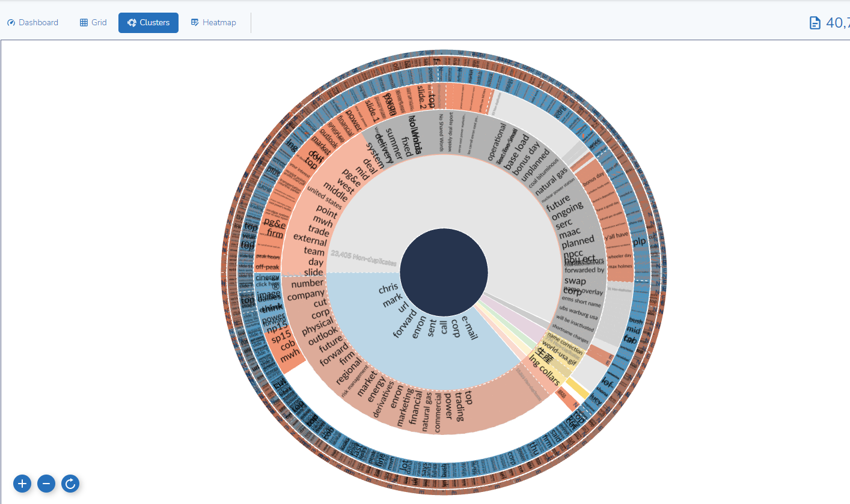
Task: Switch to the Dashboard tab
Action: pos(38,23)
